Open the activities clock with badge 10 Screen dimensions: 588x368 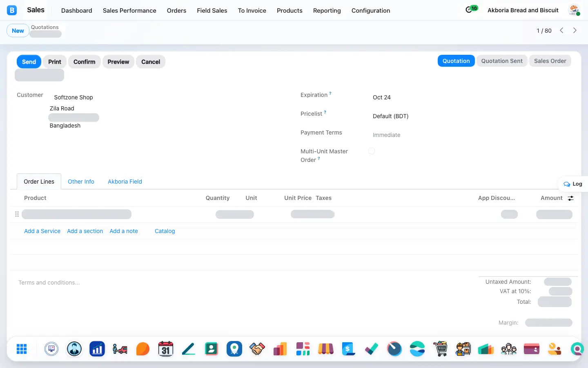tap(471, 9)
